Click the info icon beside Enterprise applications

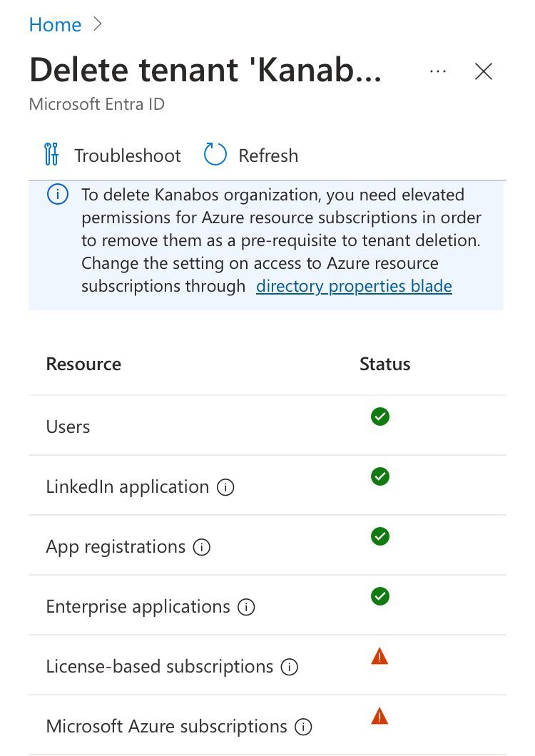click(245, 607)
